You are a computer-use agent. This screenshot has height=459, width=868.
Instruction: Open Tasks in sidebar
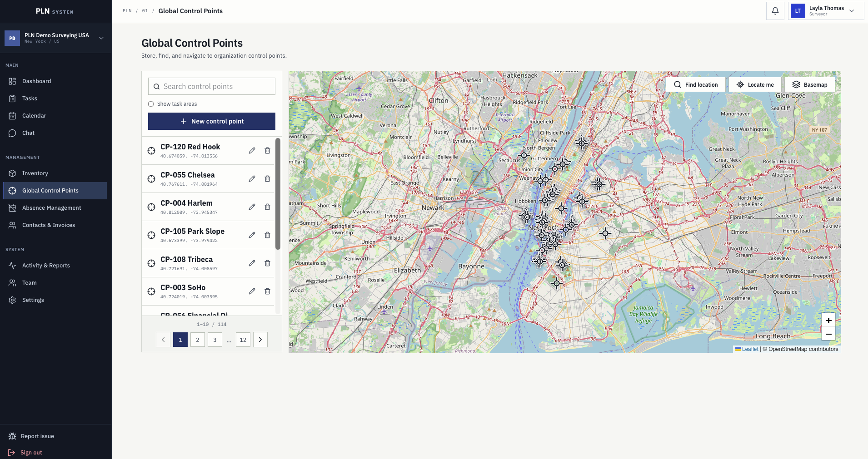(55, 99)
